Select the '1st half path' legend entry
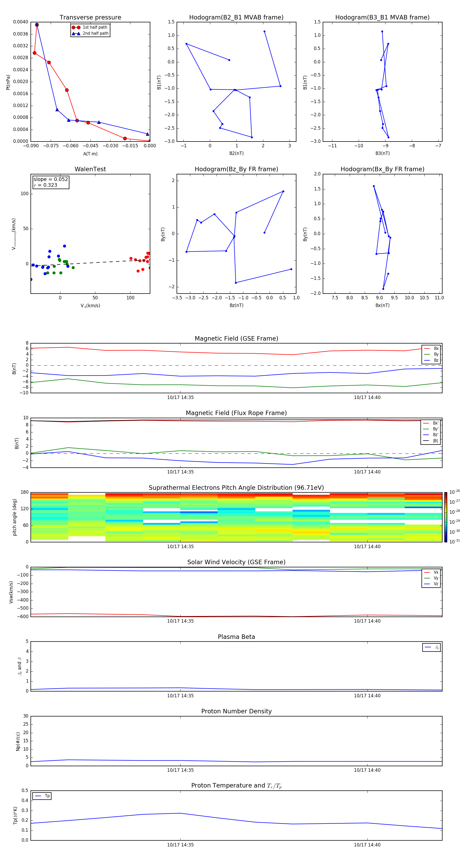This screenshot has width=473, height=868. pos(90,27)
